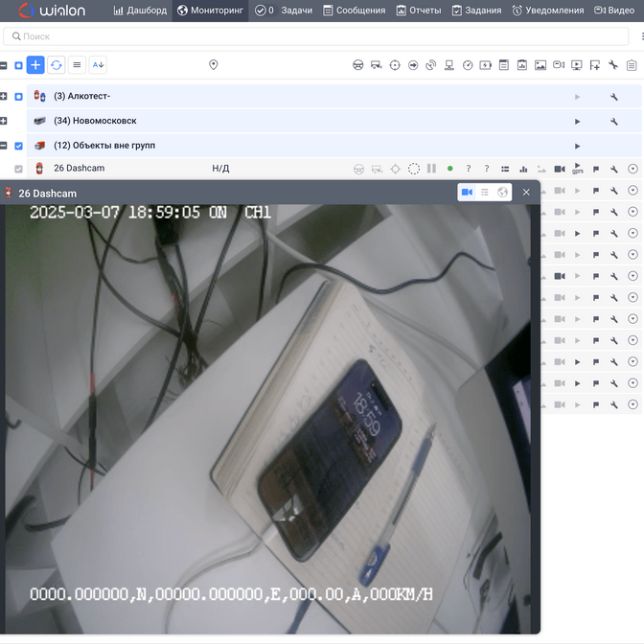644x644 pixels.
Task: Click the satellite data header icon
Action: pos(431,65)
